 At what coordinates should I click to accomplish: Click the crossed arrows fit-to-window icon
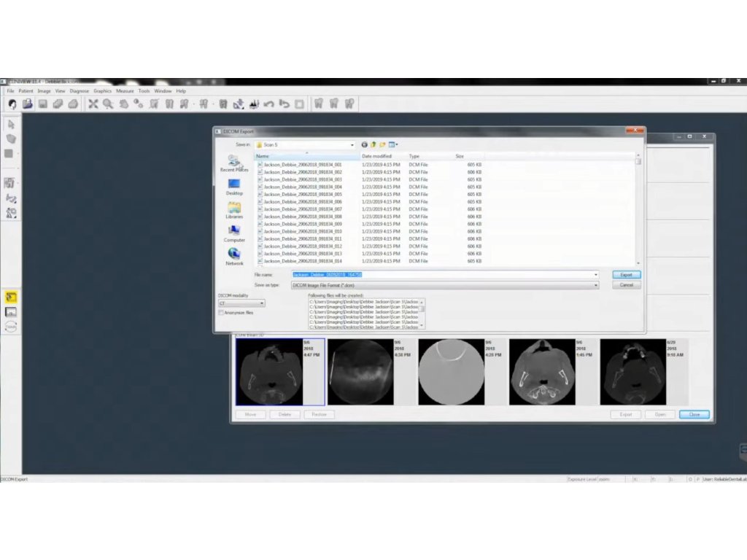(x=93, y=104)
